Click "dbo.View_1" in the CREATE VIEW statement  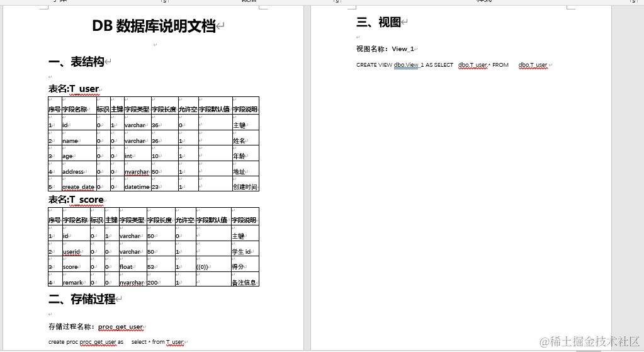click(x=409, y=65)
